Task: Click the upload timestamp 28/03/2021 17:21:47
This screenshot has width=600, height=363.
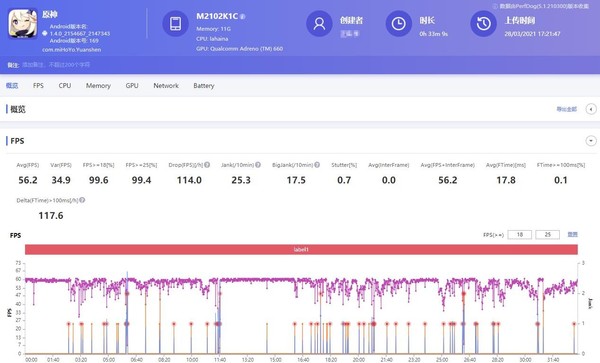Action: point(532,34)
